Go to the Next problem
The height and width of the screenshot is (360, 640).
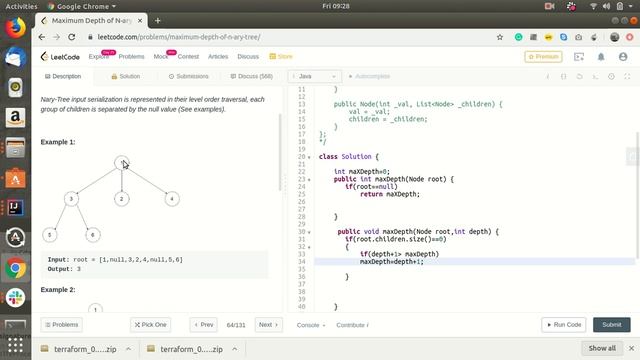pyautogui.click(x=268, y=325)
